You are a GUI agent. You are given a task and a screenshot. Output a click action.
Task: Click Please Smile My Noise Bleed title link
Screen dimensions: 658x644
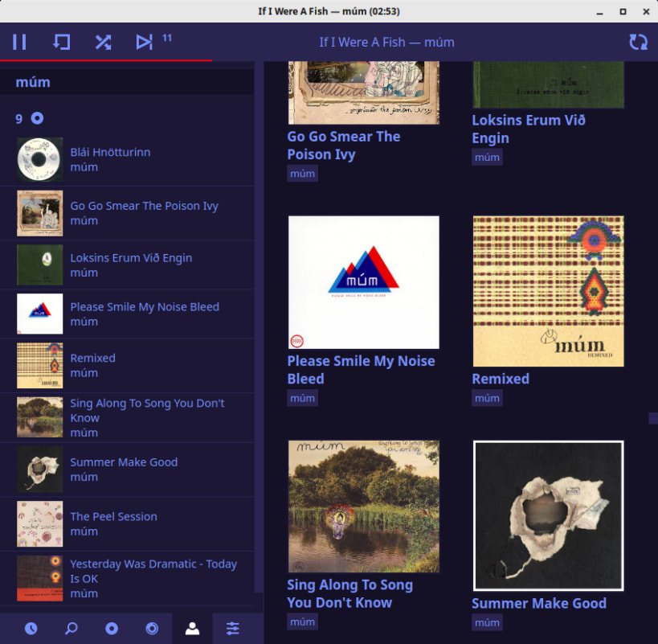[361, 370]
